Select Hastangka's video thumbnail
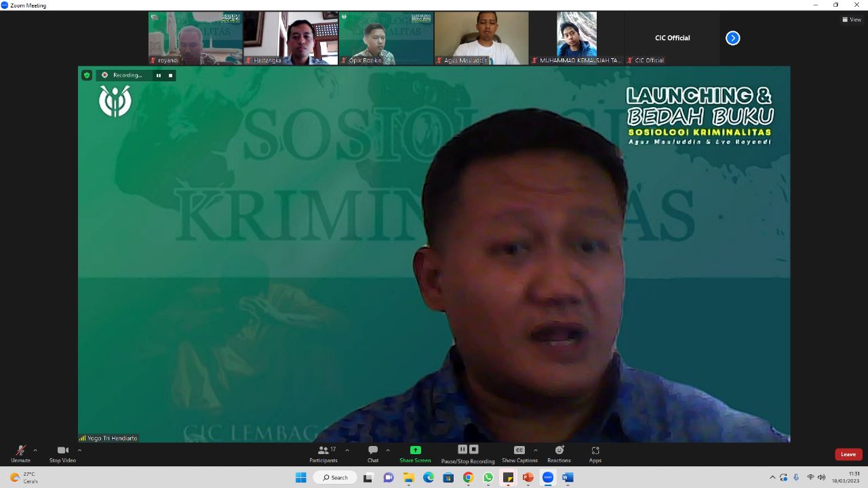The width and height of the screenshot is (868, 488). click(x=291, y=38)
